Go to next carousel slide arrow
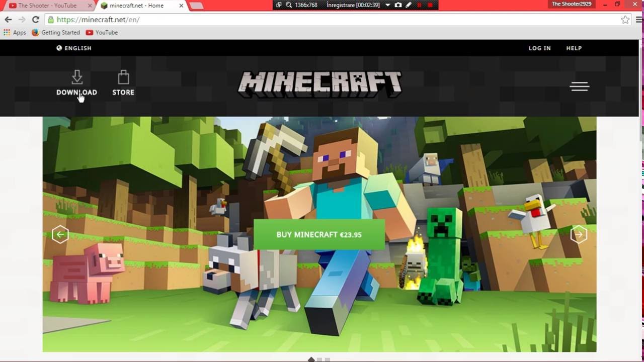 [x=579, y=234]
